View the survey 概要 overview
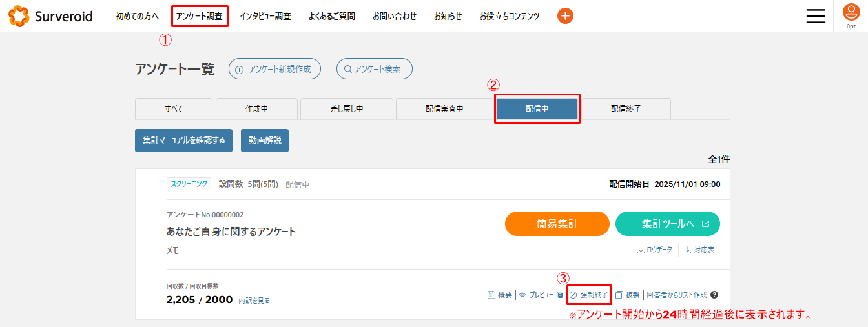 500,295
